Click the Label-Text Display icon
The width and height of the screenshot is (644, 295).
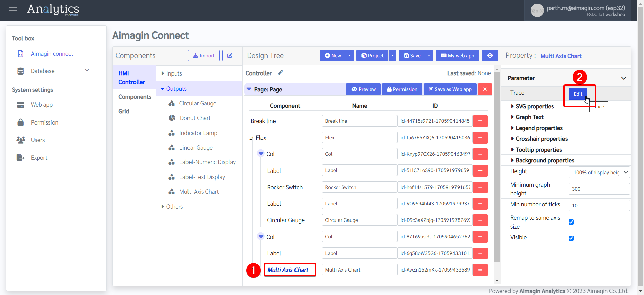click(x=172, y=177)
